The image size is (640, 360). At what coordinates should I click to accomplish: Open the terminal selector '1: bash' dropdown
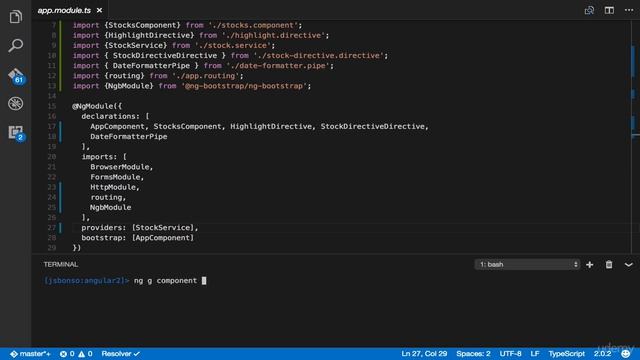[x=527, y=264]
